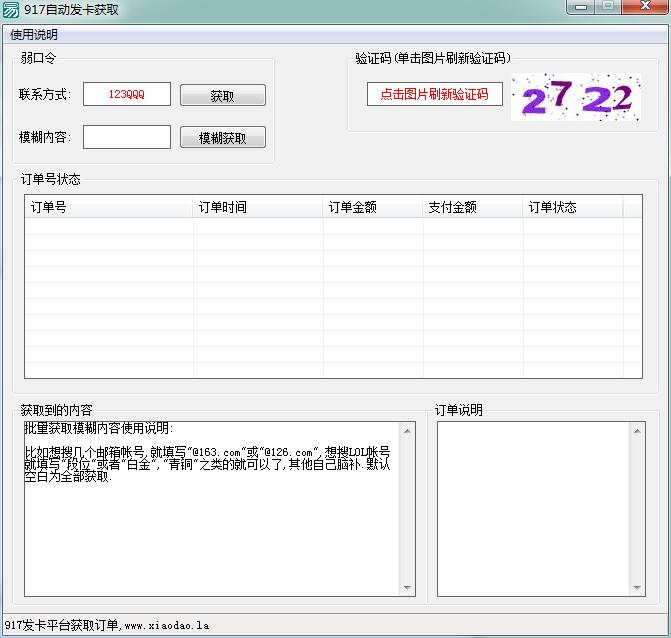
Task: Focus the 模糊内容 input field
Action: coord(127,137)
